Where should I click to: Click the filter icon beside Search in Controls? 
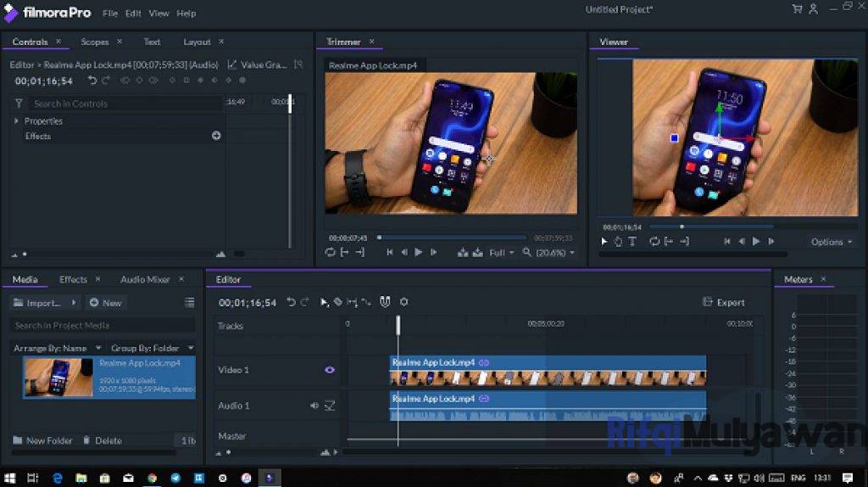click(19, 104)
